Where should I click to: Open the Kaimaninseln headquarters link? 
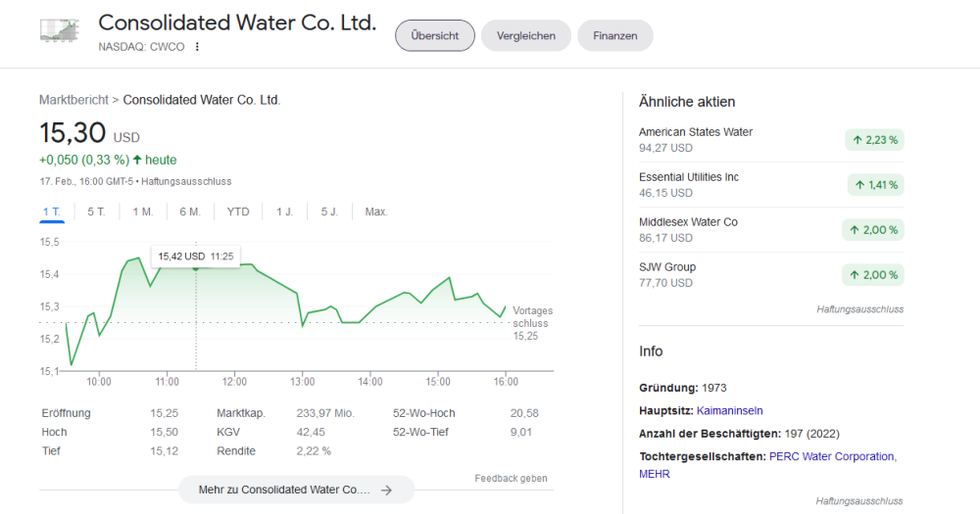[x=729, y=410]
